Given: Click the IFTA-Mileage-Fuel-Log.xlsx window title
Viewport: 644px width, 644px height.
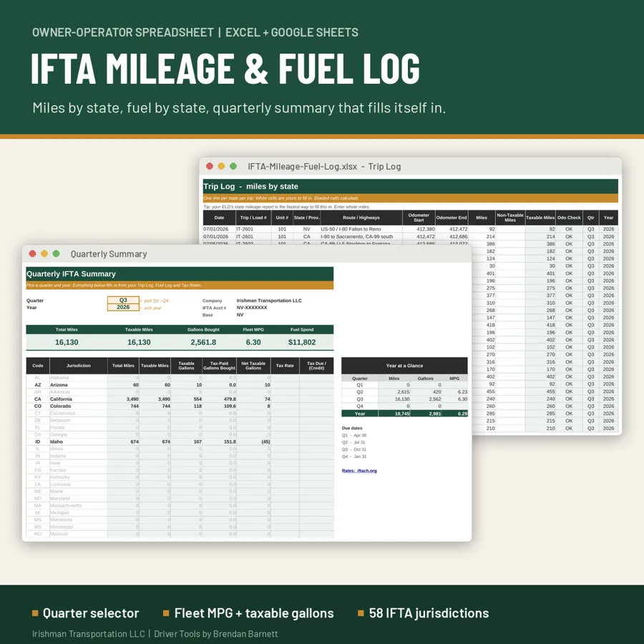Looking at the screenshot, I should tap(324, 166).
